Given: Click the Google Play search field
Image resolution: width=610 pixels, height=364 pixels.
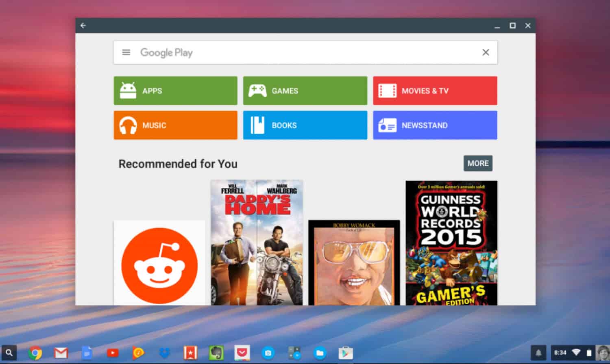Looking at the screenshot, I should (305, 52).
